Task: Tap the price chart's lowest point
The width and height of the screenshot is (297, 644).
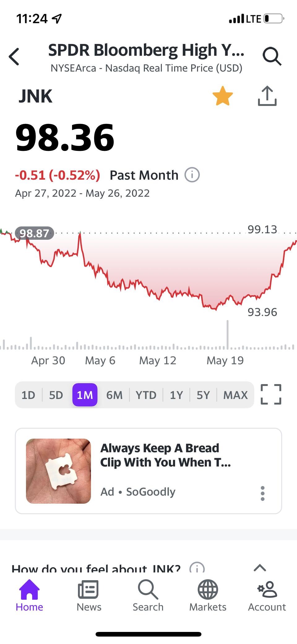Action: pyautogui.click(x=215, y=309)
